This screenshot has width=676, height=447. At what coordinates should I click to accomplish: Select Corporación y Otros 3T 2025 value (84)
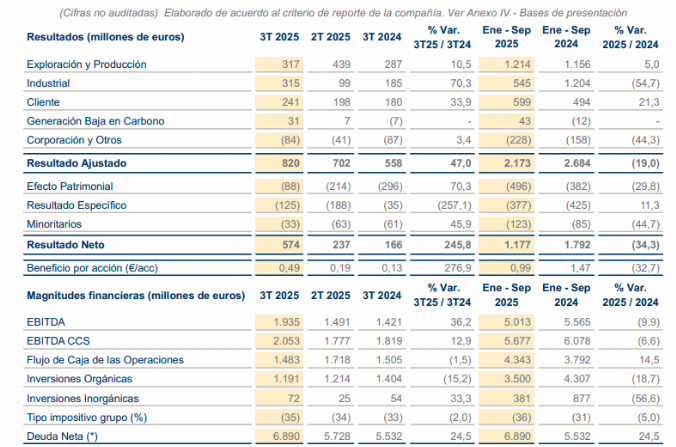(x=291, y=140)
